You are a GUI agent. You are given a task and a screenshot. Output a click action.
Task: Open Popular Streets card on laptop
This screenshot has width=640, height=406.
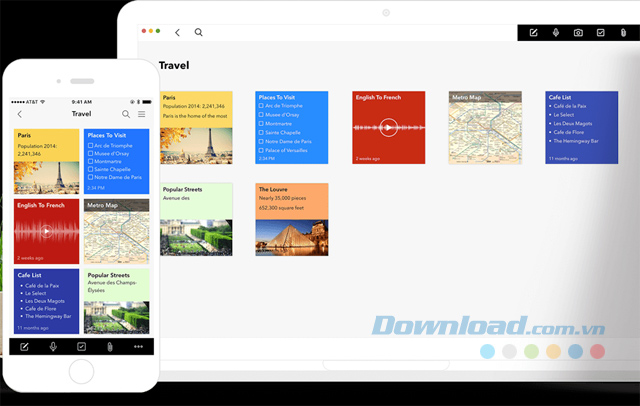tap(196, 220)
